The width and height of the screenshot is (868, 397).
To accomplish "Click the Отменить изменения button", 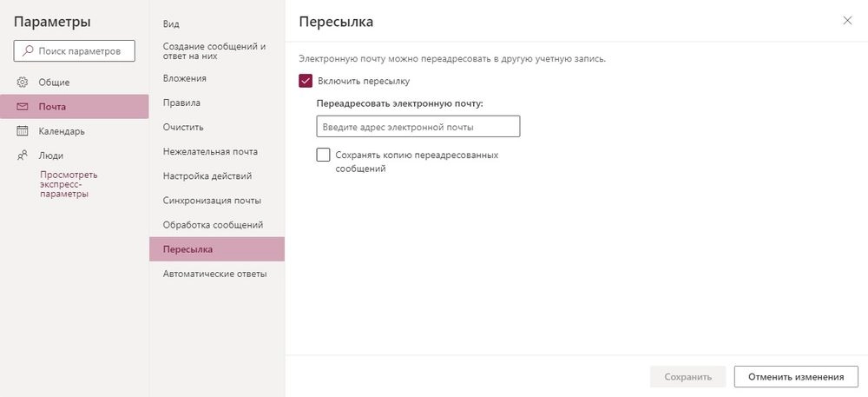I will point(796,376).
